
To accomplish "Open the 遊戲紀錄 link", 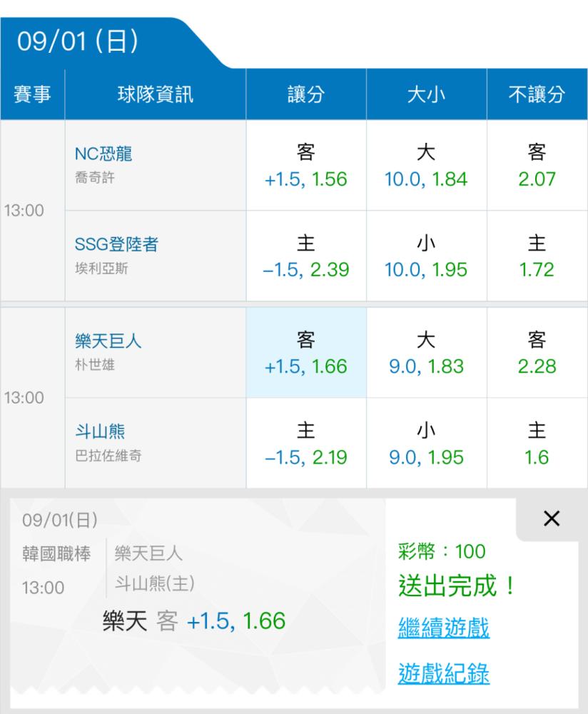I will point(444,673).
